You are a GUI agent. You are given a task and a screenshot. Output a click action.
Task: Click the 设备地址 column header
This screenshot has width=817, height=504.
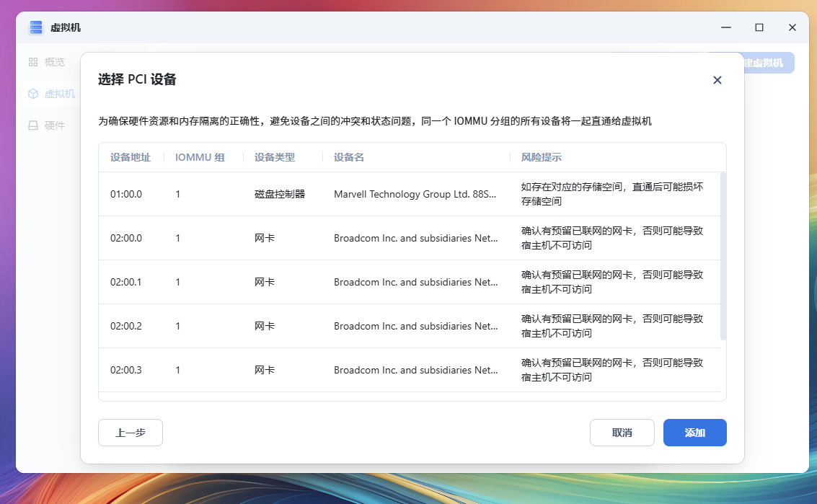(131, 157)
